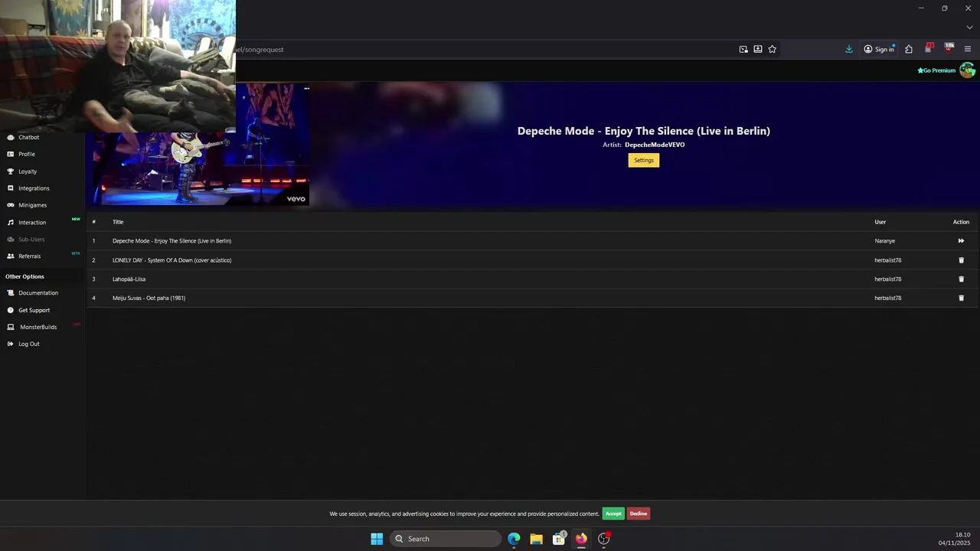Open the Profile sidebar section

point(27,155)
